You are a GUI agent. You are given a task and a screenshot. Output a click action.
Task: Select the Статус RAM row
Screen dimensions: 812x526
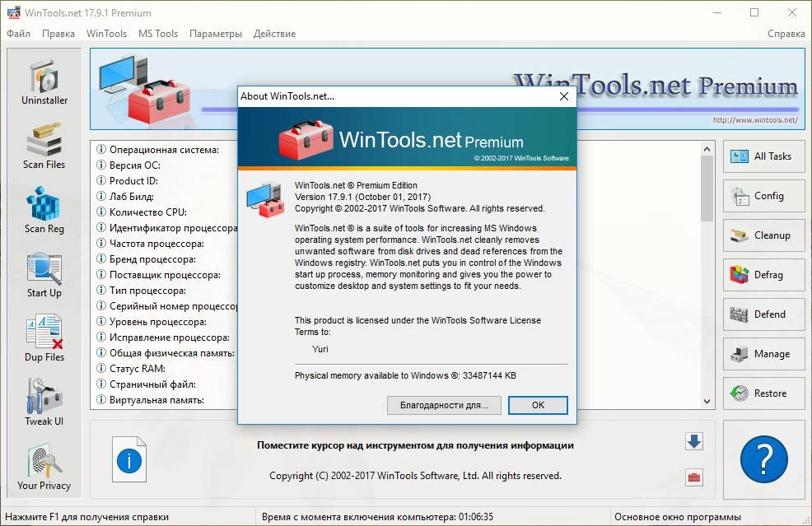164,369
